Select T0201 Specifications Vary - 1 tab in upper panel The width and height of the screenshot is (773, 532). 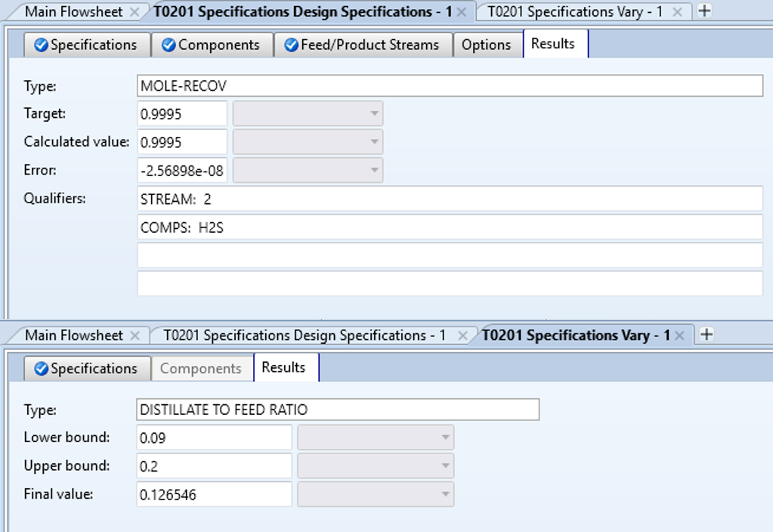tap(575, 11)
